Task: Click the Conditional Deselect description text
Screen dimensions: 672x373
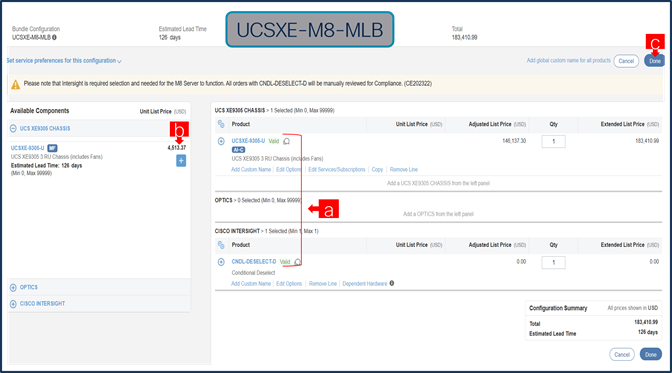Action: point(253,273)
